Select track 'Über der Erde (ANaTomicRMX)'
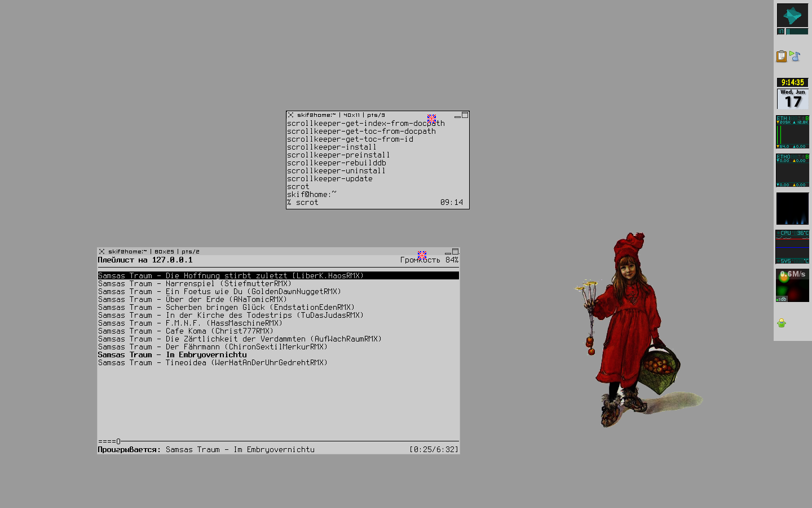This screenshot has height=508, width=812. pyautogui.click(x=193, y=299)
